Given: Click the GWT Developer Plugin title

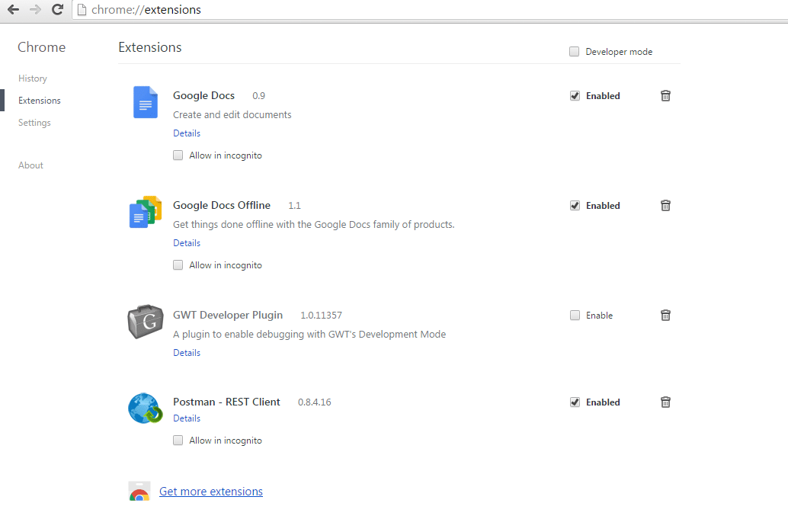Looking at the screenshot, I should [x=228, y=316].
